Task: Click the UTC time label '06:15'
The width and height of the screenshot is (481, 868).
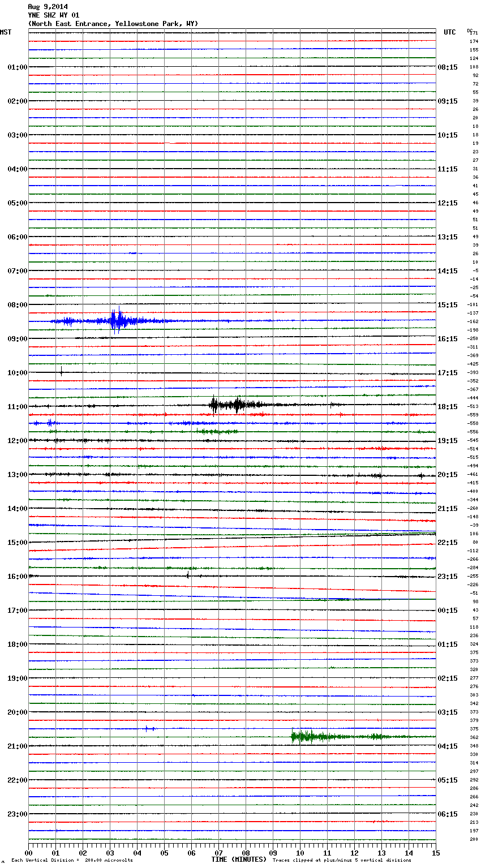Action: 448,814
